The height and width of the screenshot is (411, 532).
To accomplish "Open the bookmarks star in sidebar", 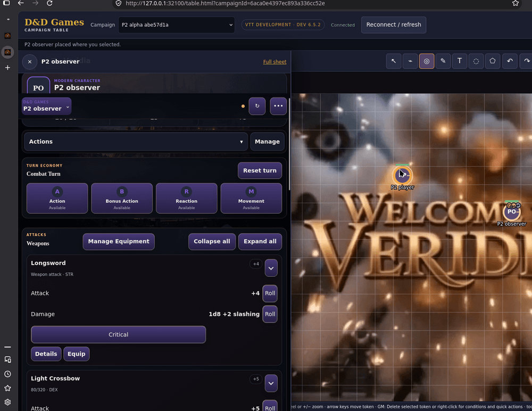I will [7, 388].
